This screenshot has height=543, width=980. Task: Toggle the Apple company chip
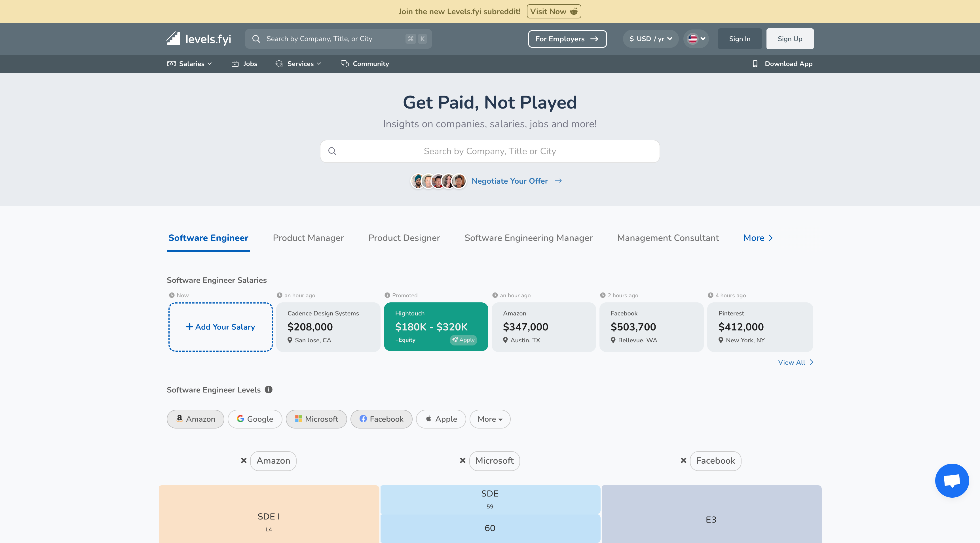click(x=441, y=419)
